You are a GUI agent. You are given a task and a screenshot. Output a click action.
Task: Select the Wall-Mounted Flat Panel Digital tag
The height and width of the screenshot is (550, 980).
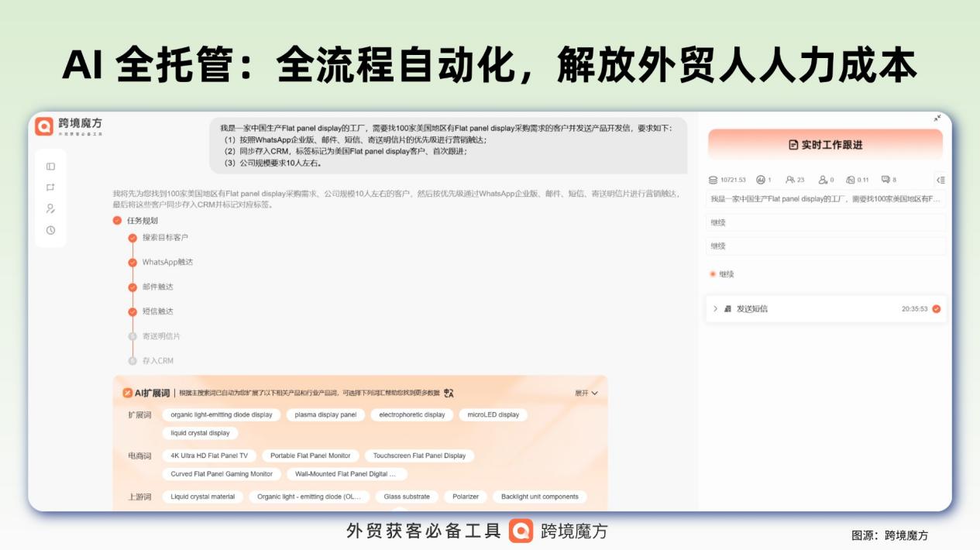[x=347, y=474]
